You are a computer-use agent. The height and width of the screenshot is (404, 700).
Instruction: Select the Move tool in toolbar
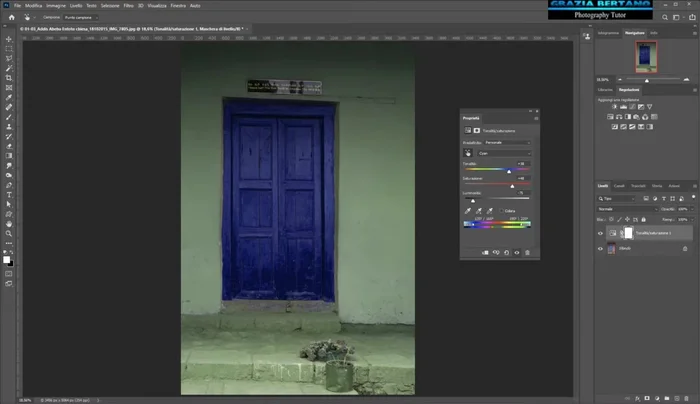tap(8, 39)
